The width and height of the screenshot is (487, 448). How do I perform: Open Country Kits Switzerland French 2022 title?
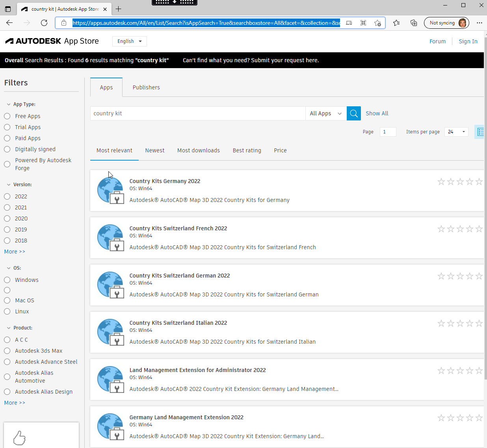pos(178,228)
